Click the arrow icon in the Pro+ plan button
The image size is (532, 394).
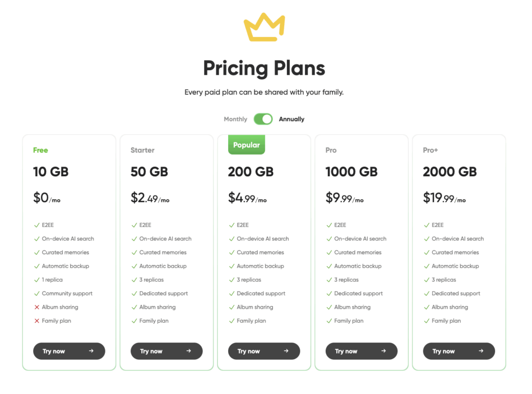click(481, 351)
